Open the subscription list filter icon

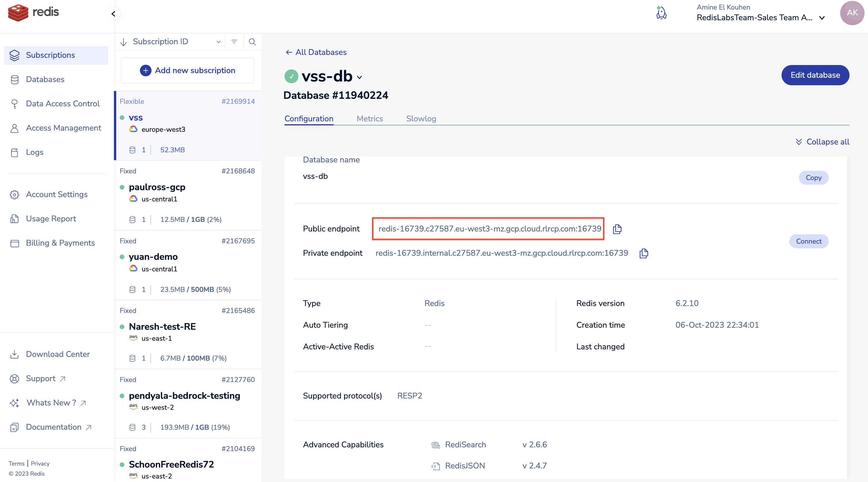coord(234,42)
